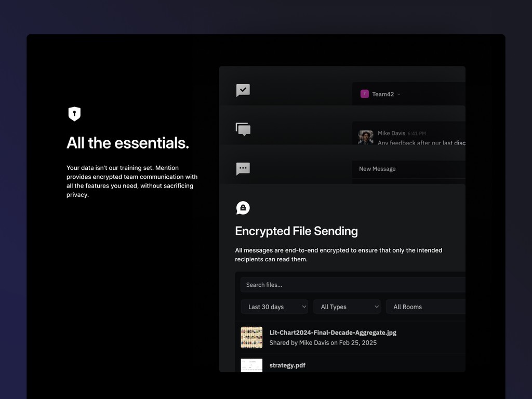
Task: Select the checkmark chat bubble icon
Action: 243,90
